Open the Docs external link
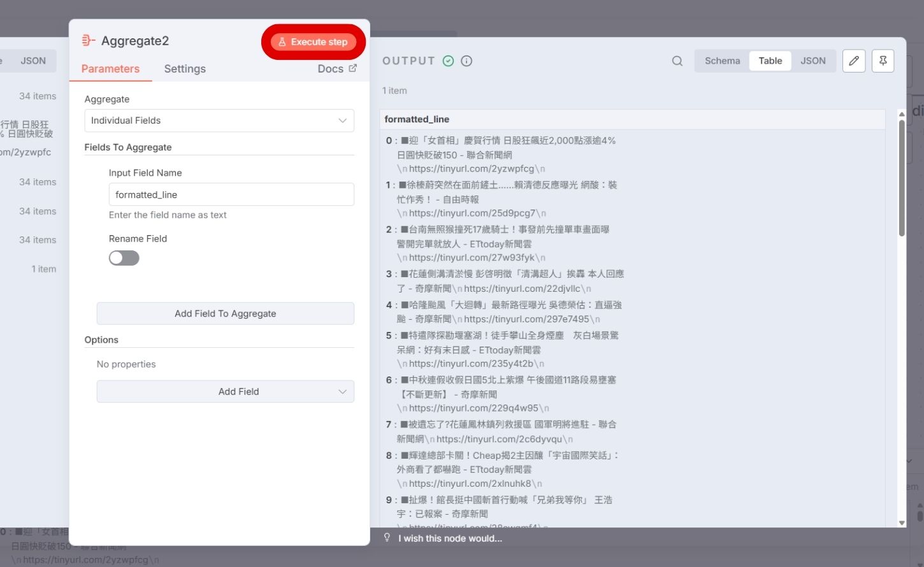Viewport: 924px width, 567px height. 336,68
